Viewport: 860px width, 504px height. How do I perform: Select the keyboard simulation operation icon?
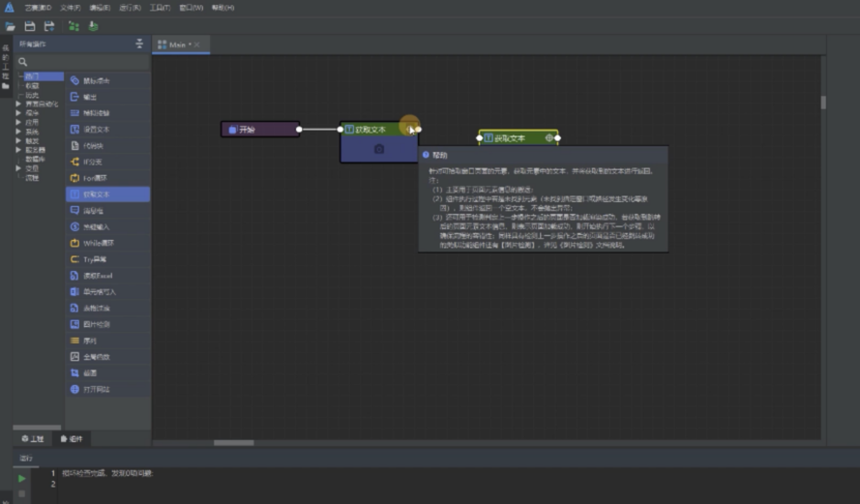click(x=74, y=113)
